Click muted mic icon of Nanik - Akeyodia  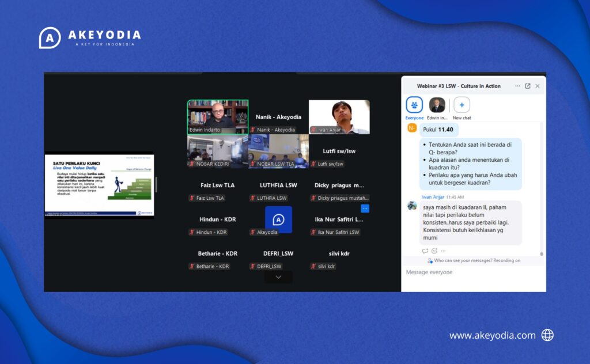[x=253, y=130]
